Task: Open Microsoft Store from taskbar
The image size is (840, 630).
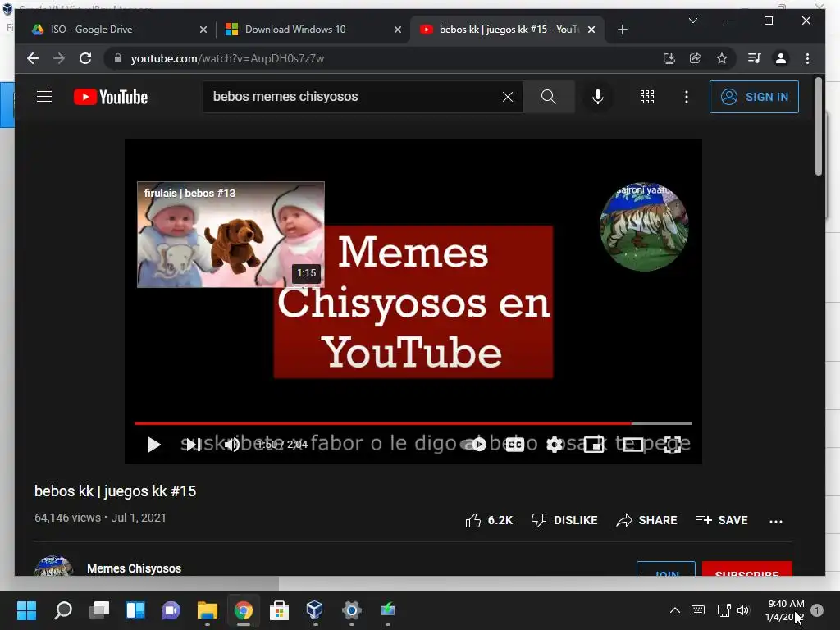Action: 279,610
